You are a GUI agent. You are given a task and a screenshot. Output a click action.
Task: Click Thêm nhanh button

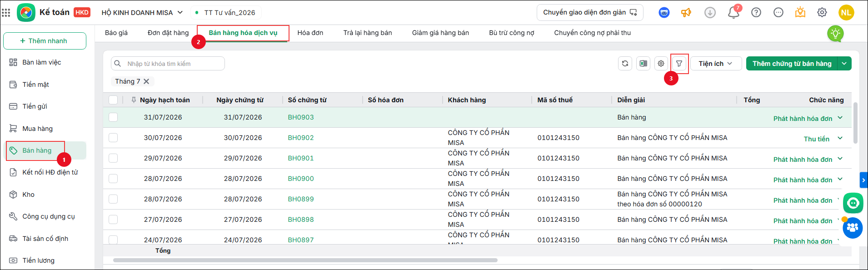point(45,41)
